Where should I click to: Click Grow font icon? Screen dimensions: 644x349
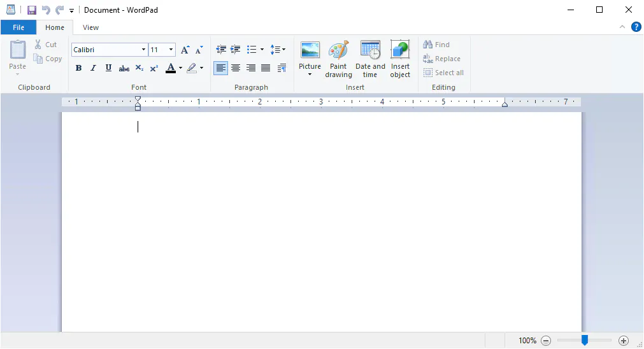[185, 50]
